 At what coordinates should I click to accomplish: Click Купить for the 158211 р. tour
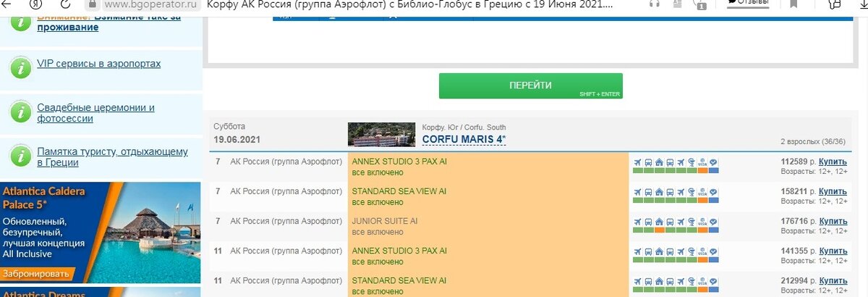click(833, 191)
